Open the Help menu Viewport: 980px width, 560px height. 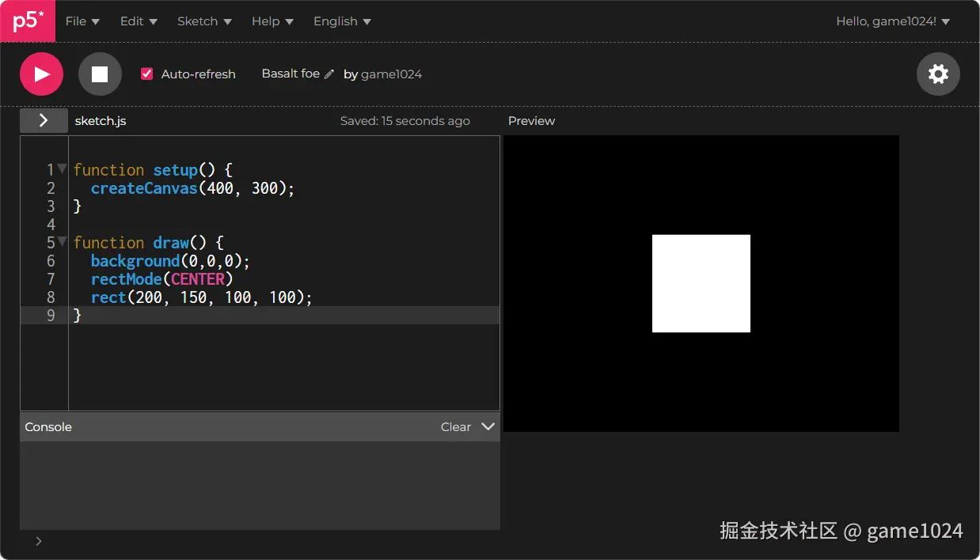[272, 21]
